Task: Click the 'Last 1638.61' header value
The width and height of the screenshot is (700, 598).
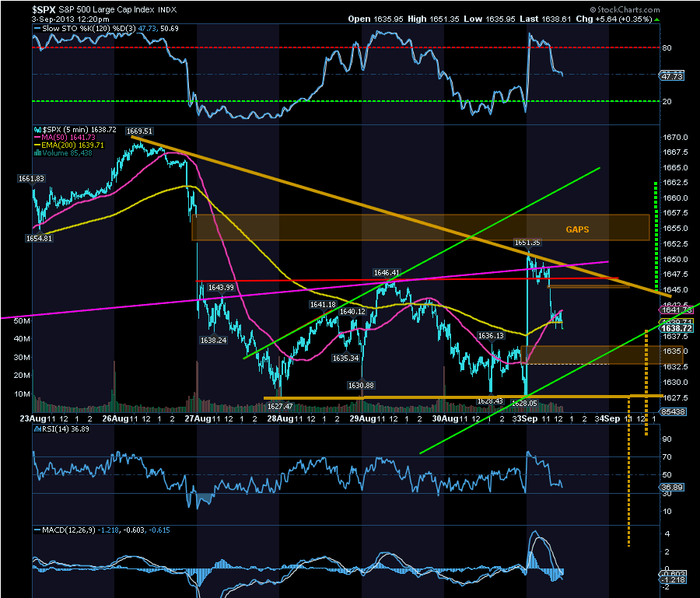Action: point(545,19)
